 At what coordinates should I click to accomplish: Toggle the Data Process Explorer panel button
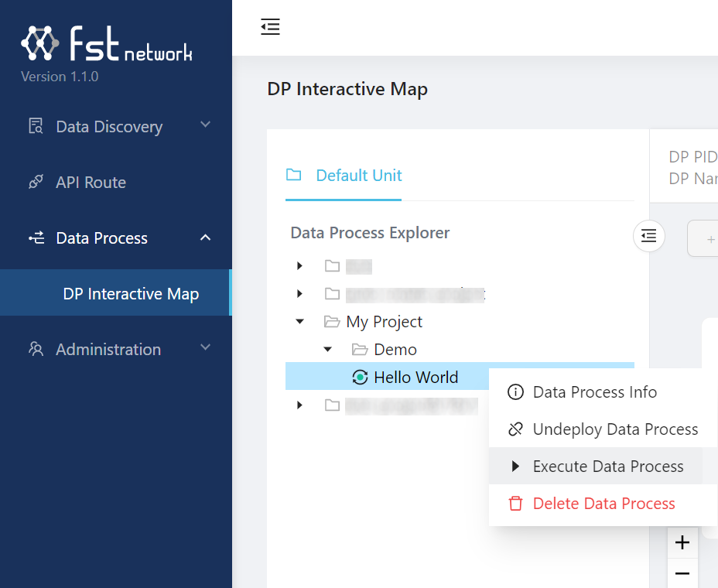click(x=649, y=236)
